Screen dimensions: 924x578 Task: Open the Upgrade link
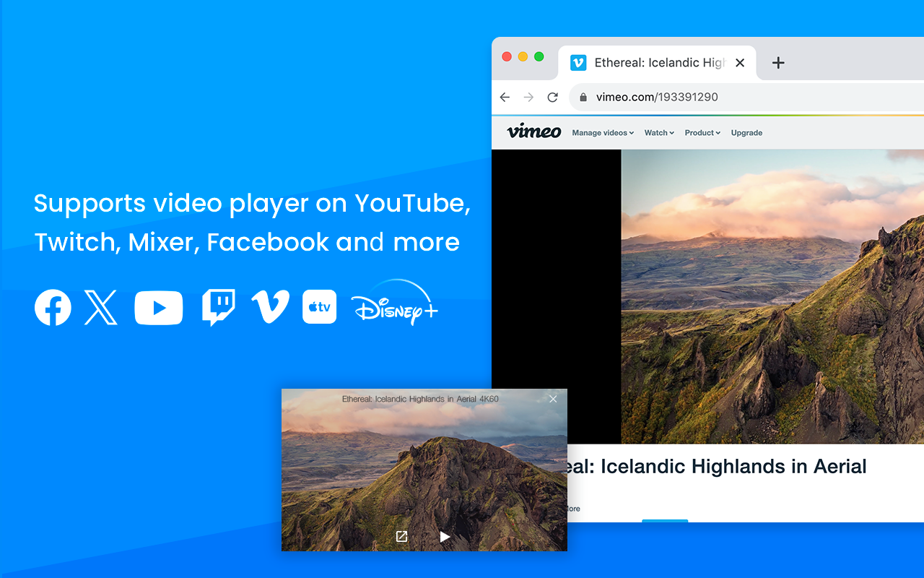[x=746, y=133]
